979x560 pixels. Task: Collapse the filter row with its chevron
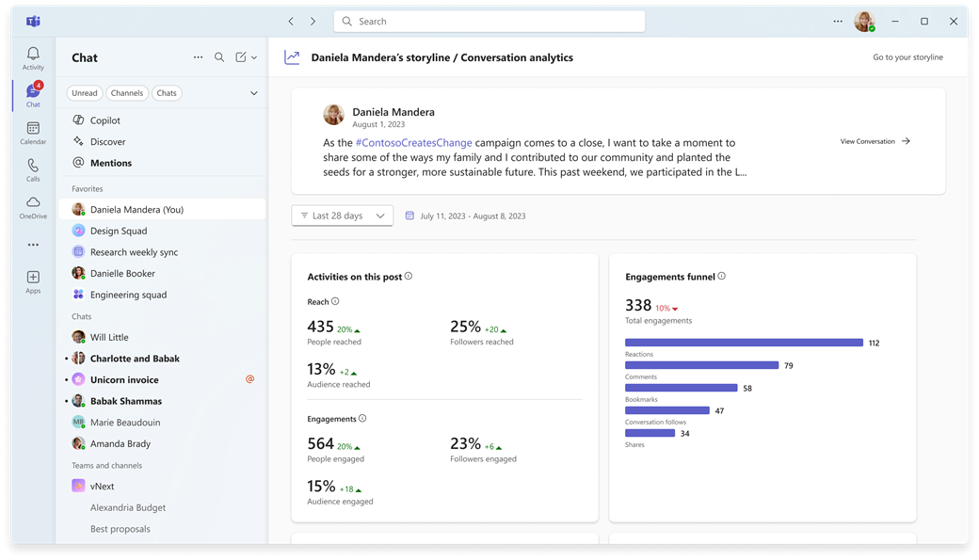tap(254, 93)
